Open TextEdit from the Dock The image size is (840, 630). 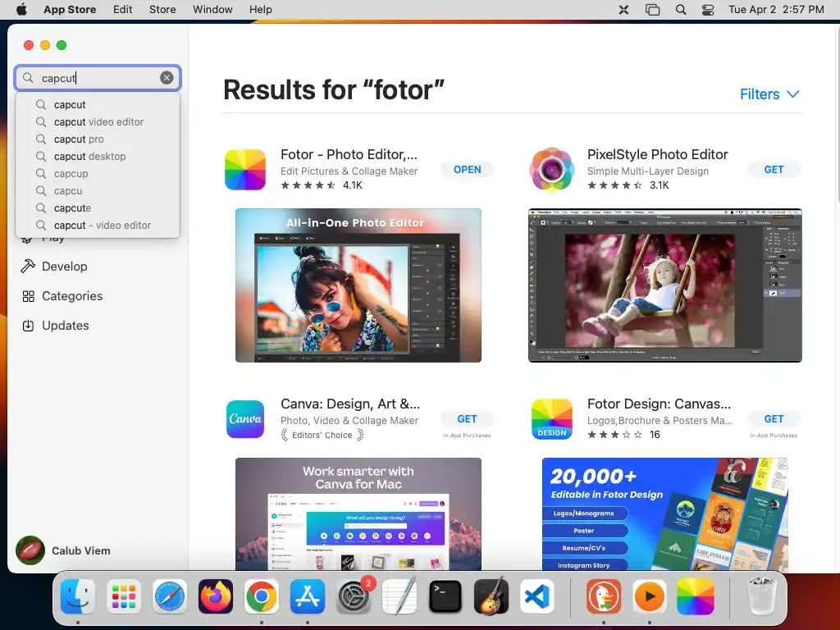(399, 596)
